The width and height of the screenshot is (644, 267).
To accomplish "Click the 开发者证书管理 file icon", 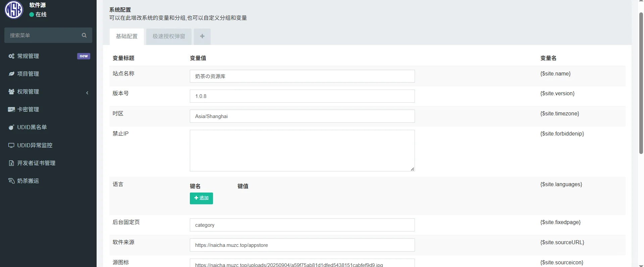I will 11,163.
